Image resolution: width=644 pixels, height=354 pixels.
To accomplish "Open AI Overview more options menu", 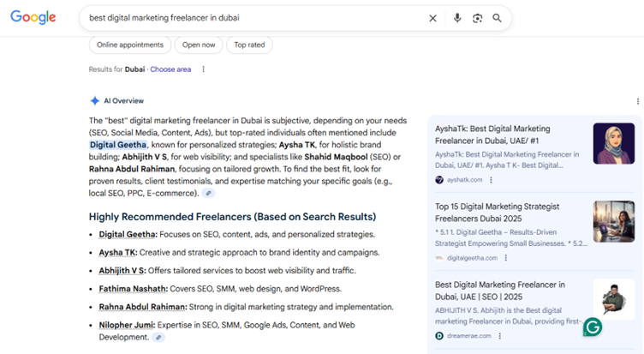I will (x=637, y=101).
